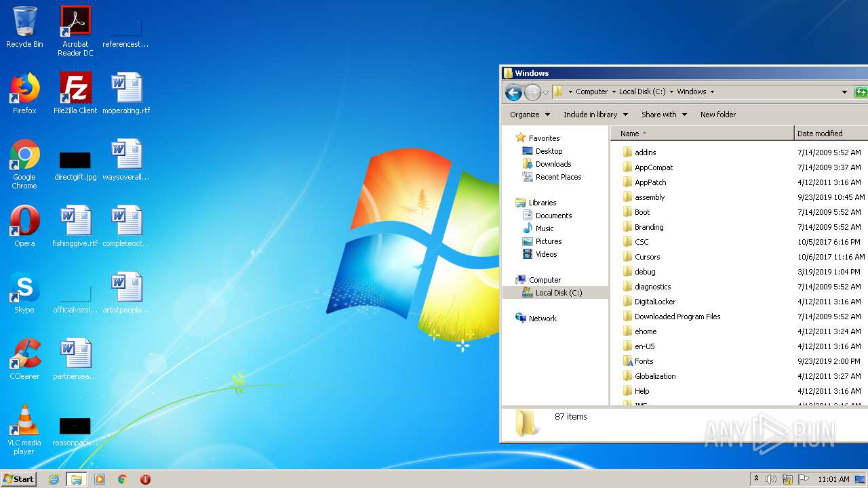Select Local Disk (C:) in tree
Image resolution: width=868 pixels, height=488 pixels.
(x=555, y=293)
